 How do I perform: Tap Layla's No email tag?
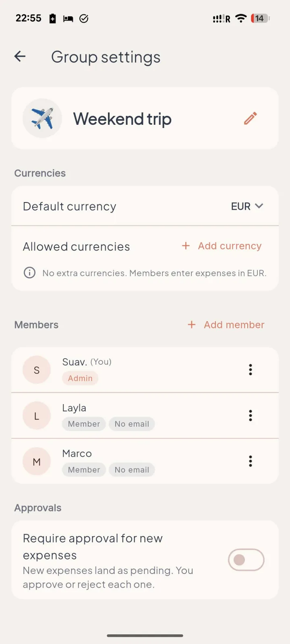pos(132,424)
